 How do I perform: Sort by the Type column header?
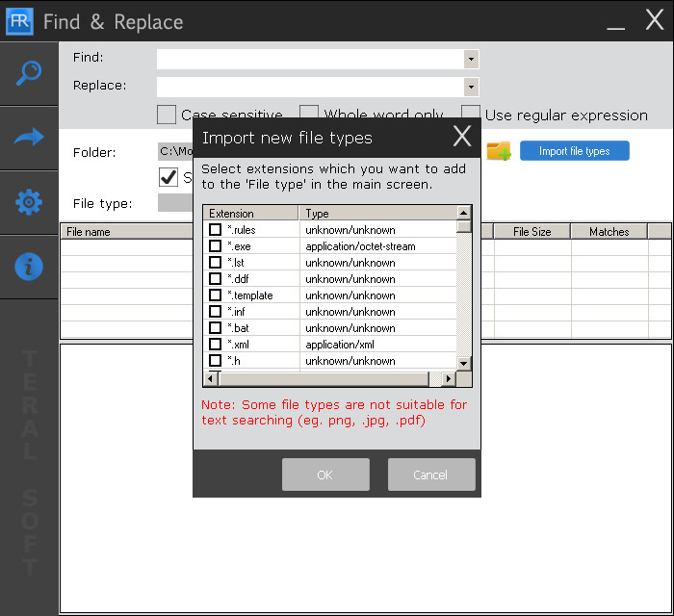coord(377,213)
